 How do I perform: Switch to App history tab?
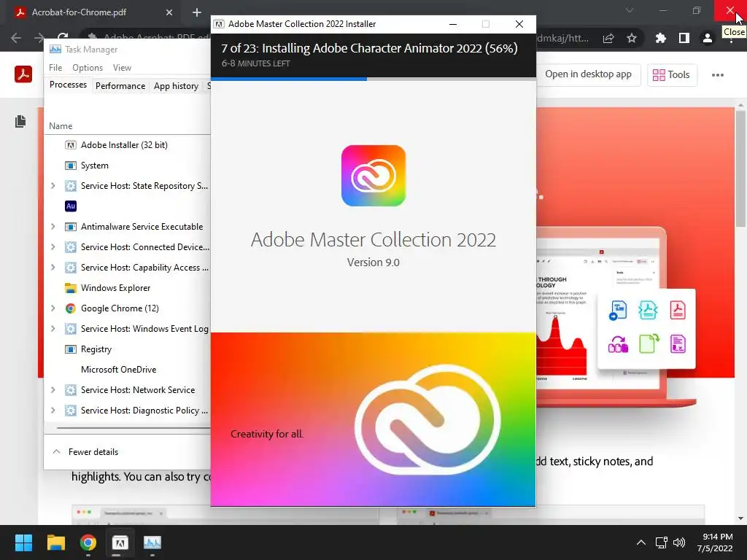[176, 86]
